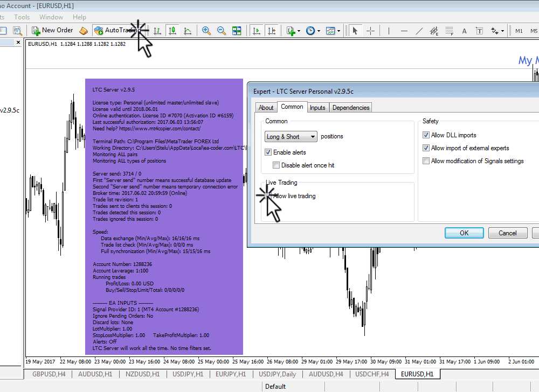Expand the Templates dropdown arrow
The image size is (539, 392).
[338, 31]
